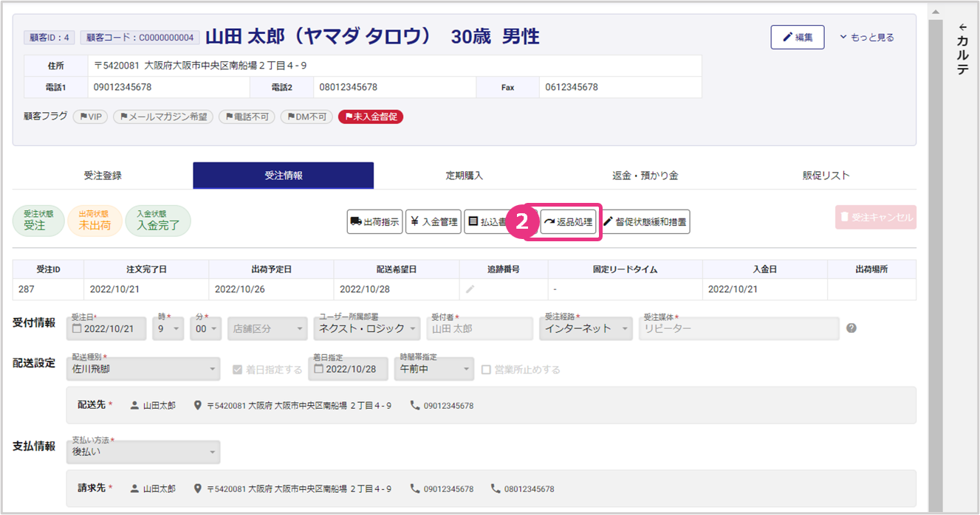Click the 出荷指示 truck button
980x515 pixels.
tap(374, 221)
